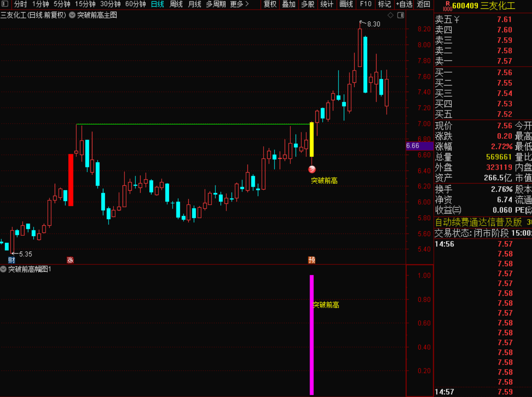The width and height of the screenshot is (532, 397).
Task: Click the 财 financial event marker
Action: coord(11,260)
